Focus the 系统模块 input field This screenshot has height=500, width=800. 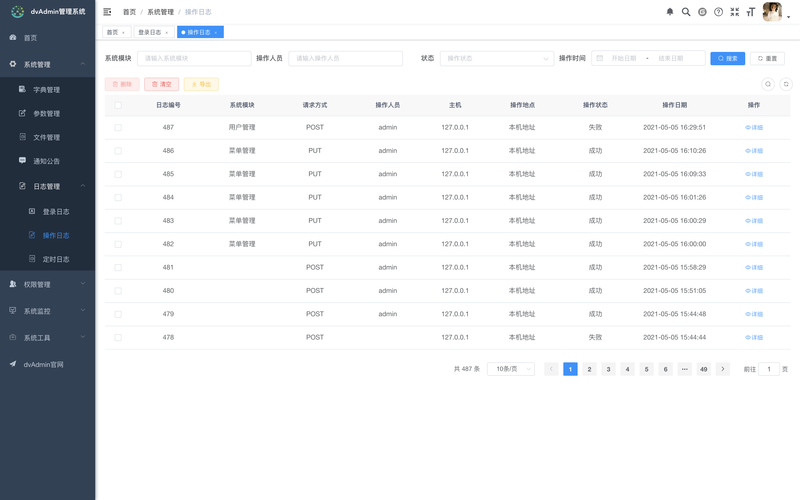tap(194, 58)
